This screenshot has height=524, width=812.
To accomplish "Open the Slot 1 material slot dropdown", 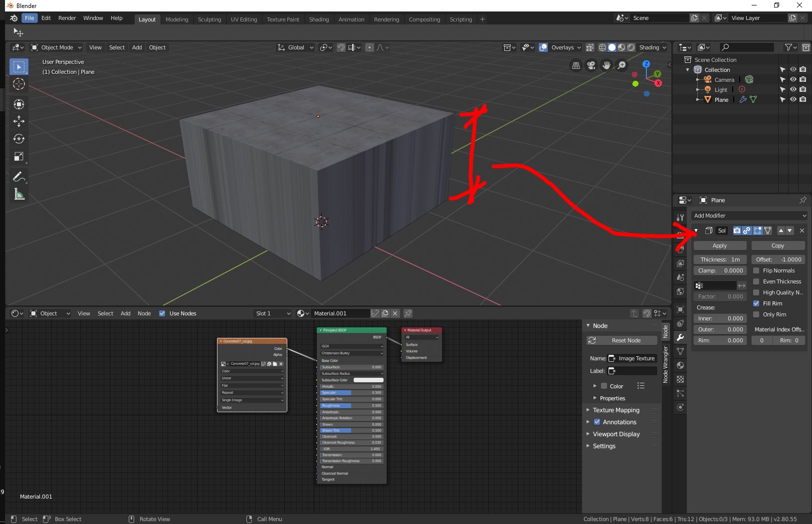I will 273,313.
